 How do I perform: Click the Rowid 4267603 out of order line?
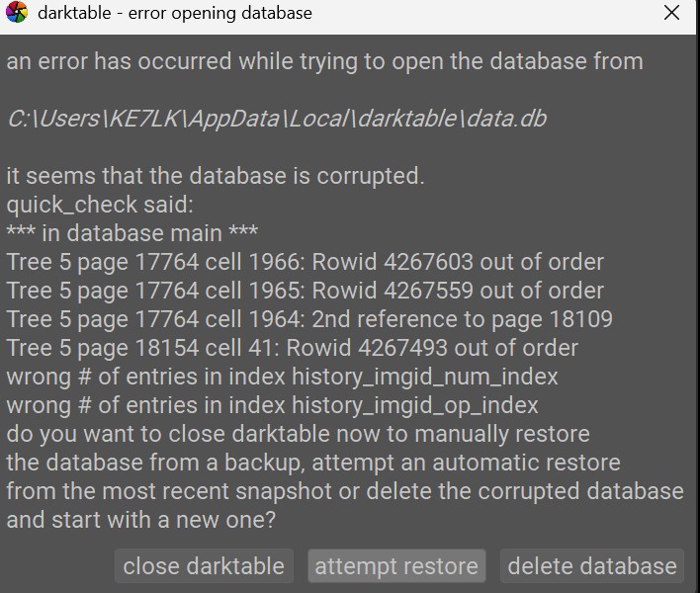[305, 262]
